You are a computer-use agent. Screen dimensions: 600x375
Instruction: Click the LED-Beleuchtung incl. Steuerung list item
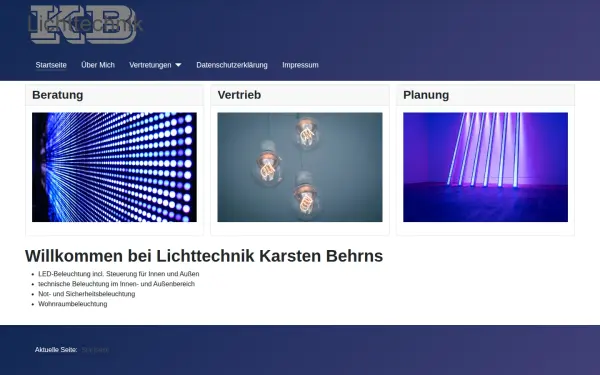point(119,274)
